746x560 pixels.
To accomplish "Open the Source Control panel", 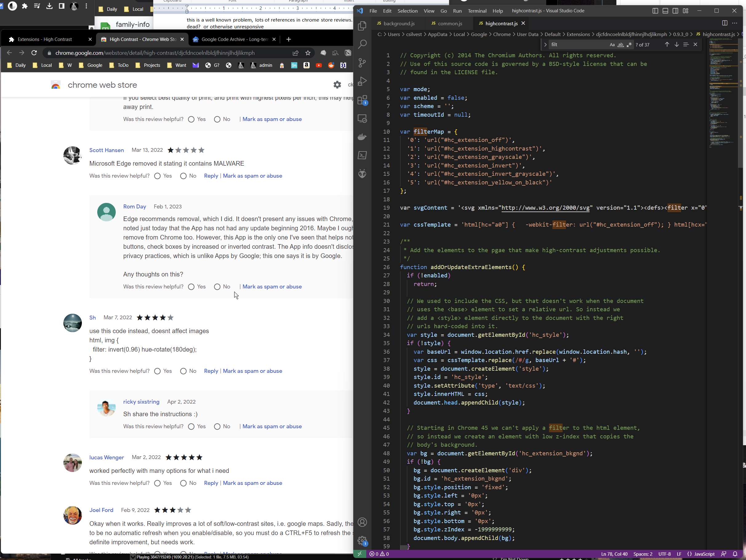I will [x=362, y=63].
